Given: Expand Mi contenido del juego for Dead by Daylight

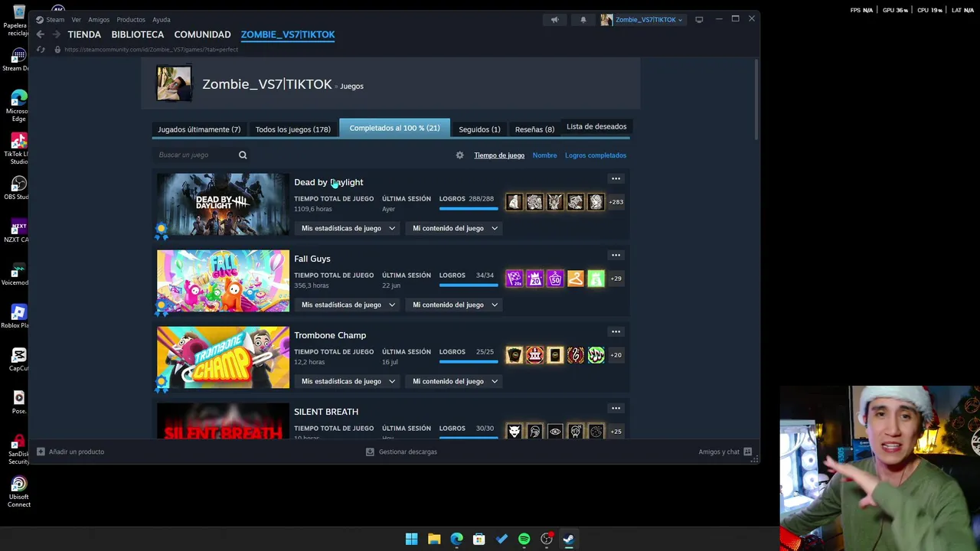Looking at the screenshot, I should (455, 228).
